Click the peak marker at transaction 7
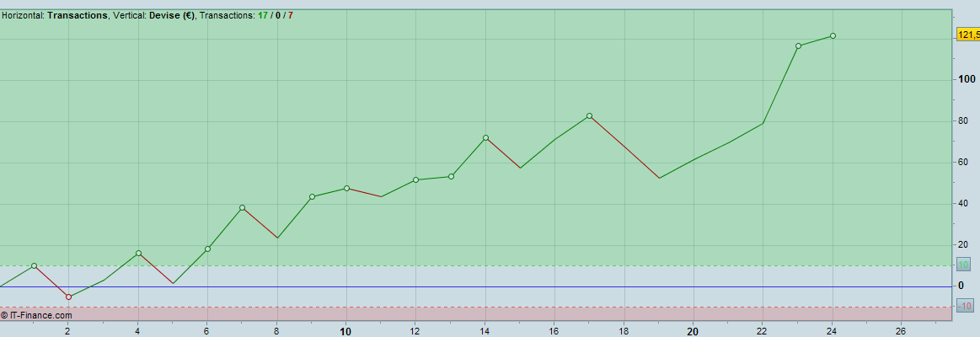The height and width of the screenshot is (337, 980). click(243, 207)
